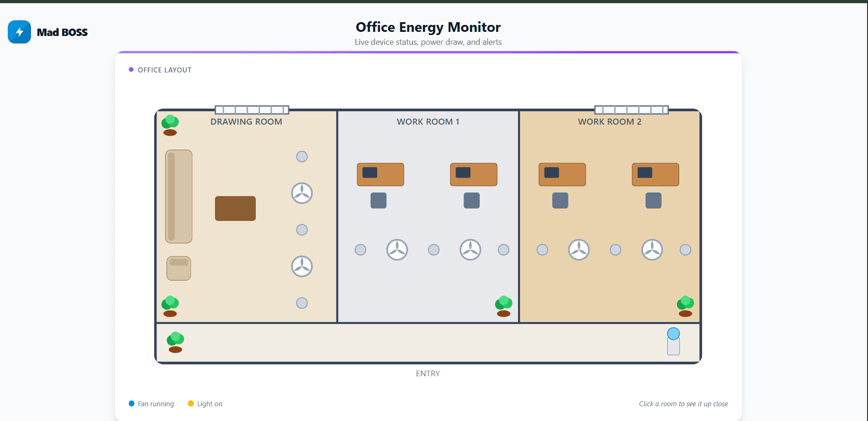
Task: Click the brown coffee table in Drawing Room
Action: tap(235, 208)
